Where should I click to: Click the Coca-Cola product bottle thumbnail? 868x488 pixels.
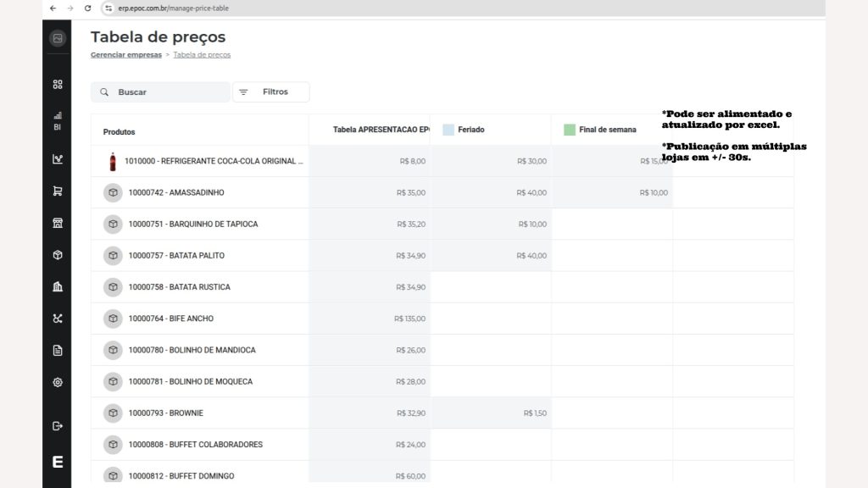pyautogui.click(x=113, y=162)
